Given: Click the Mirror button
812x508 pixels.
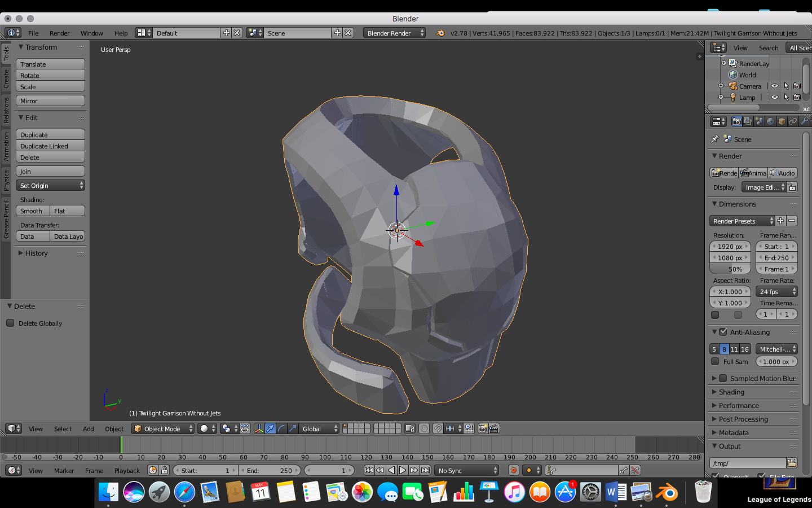Looking at the screenshot, I should pos(50,100).
